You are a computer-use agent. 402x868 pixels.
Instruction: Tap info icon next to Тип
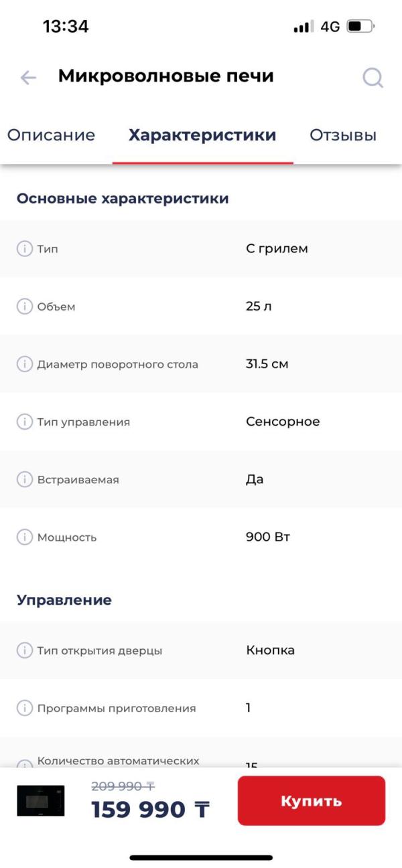[24, 249]
